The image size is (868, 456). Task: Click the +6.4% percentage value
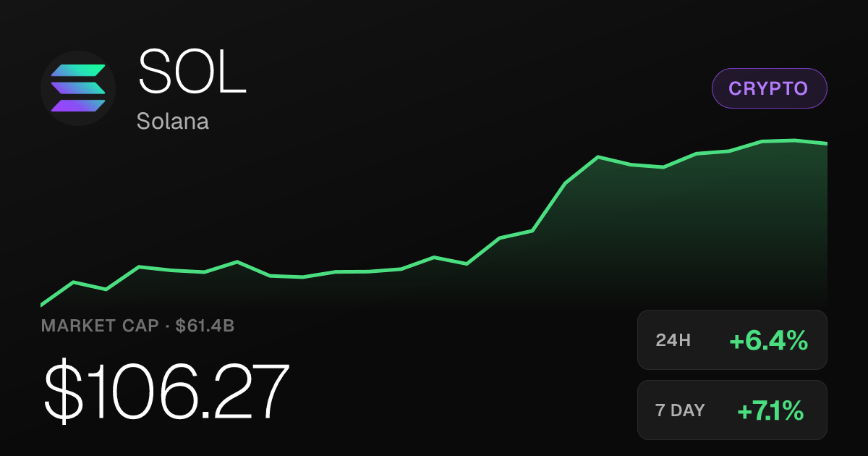pos(768,340)
